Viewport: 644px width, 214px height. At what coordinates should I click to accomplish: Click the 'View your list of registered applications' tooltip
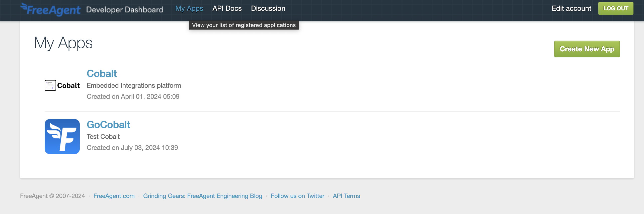click(x=244, y=25)
